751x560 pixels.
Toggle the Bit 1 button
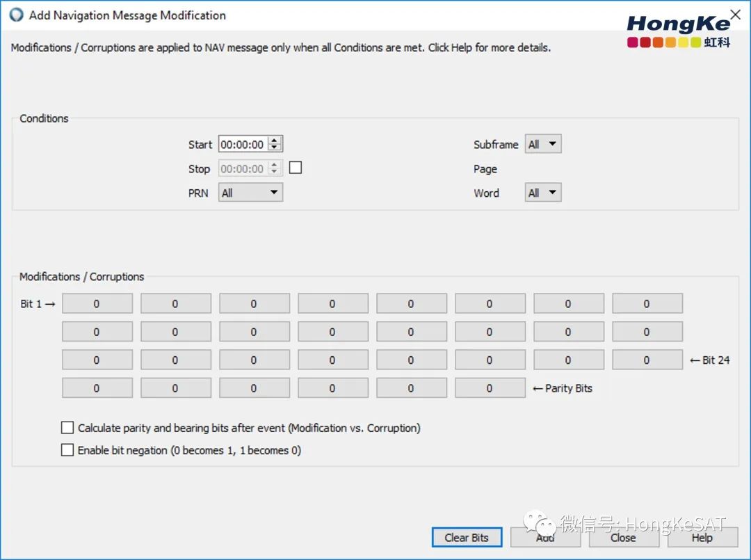click(97, 304)
